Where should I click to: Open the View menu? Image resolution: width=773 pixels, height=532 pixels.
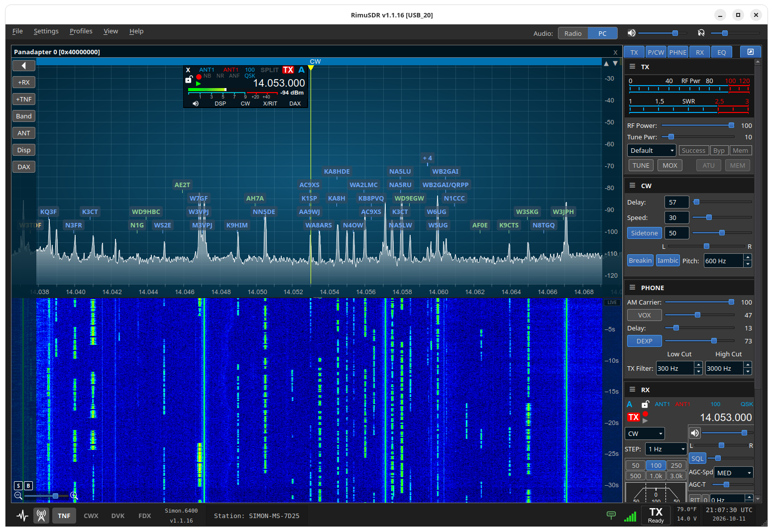click(x=110, y=31)
